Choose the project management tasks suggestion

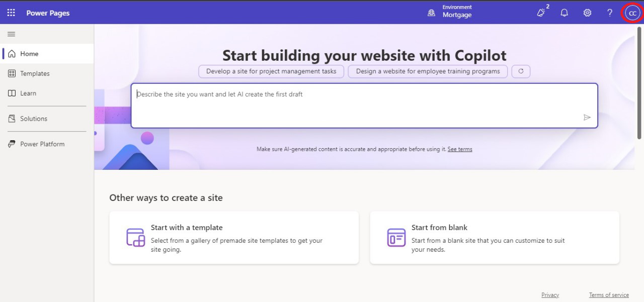pos(271,71)
